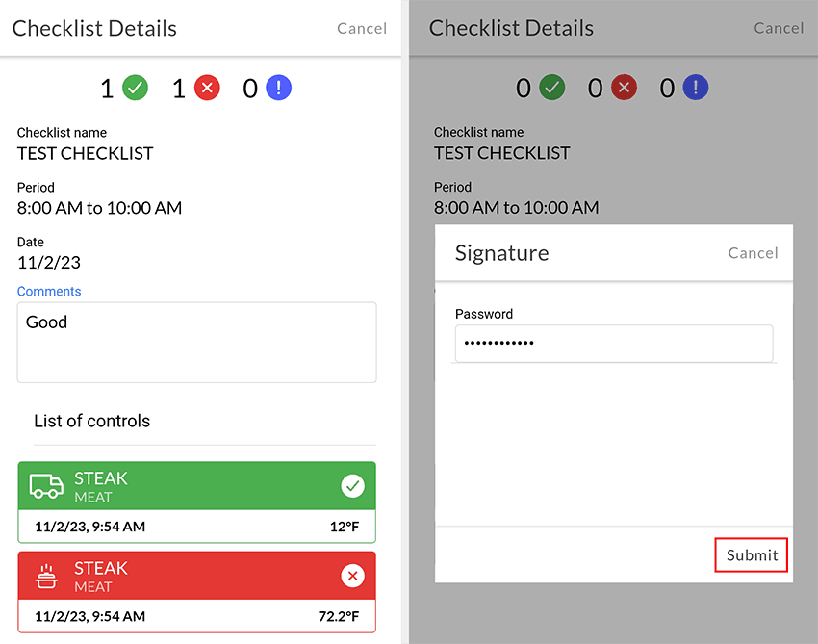Click Cancel in the dimmed right Checklist Details header

tap(779, 28)
